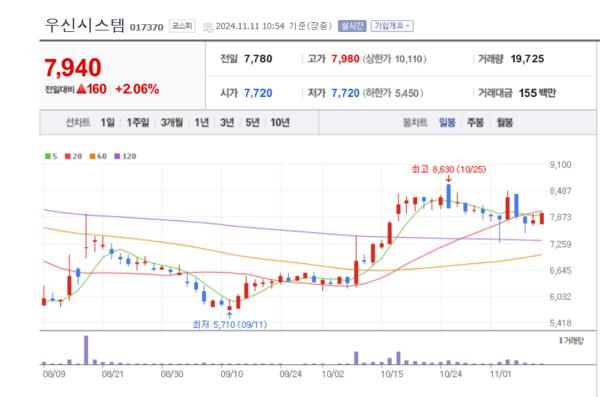
Task: Click the 고가 value 7,980
Action: click(345, 59)
